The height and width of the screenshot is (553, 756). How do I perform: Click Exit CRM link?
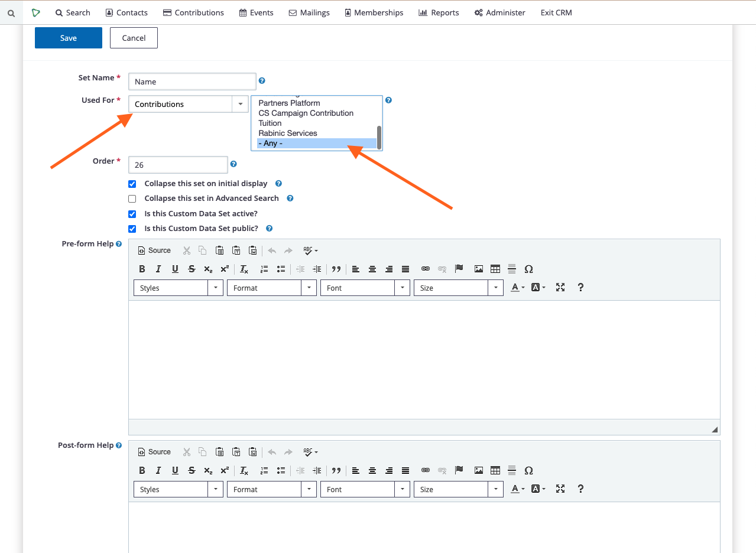coord(556,12)
